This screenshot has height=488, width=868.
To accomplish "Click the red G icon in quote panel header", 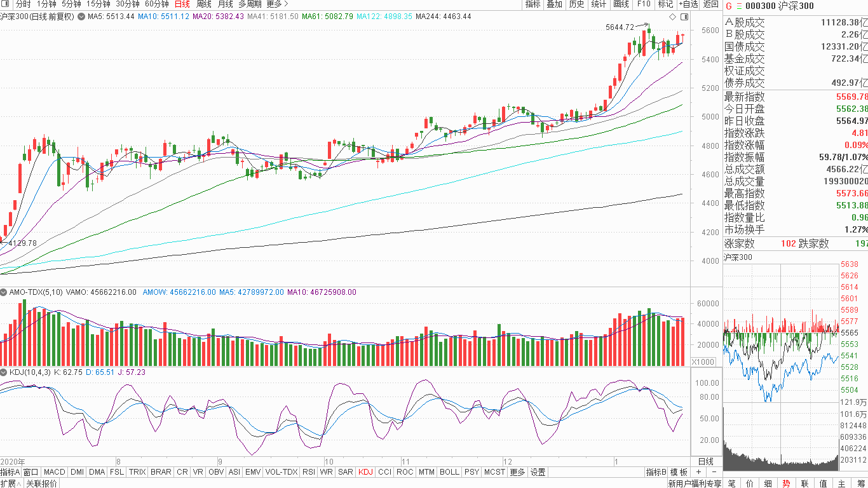I will [x=728, y=6].
